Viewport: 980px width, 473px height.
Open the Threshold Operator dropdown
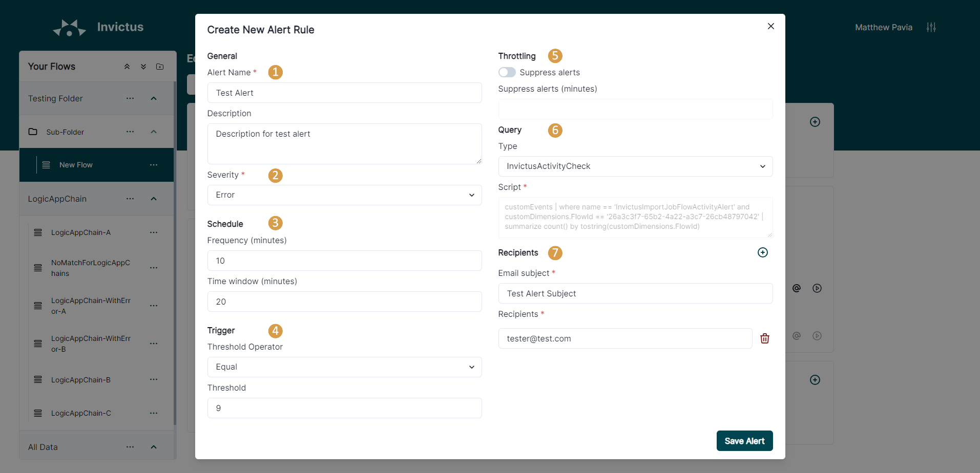click(344, 367)
